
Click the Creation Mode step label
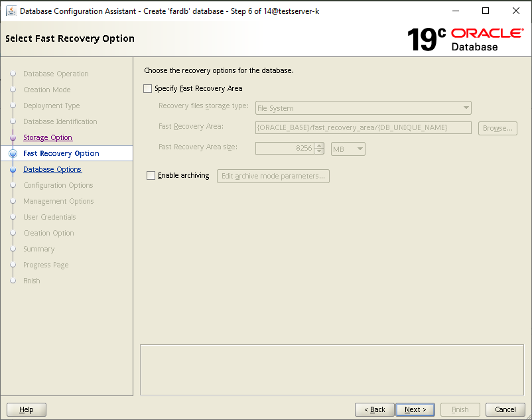tap(47, 90)
